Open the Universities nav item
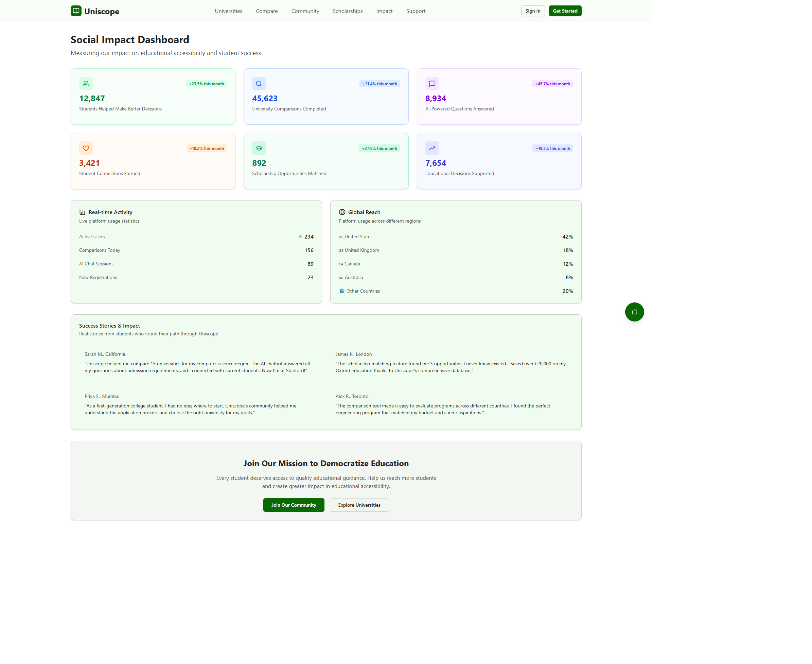The height and width of the screenshot is (664, 812). (x=228, y=11)
